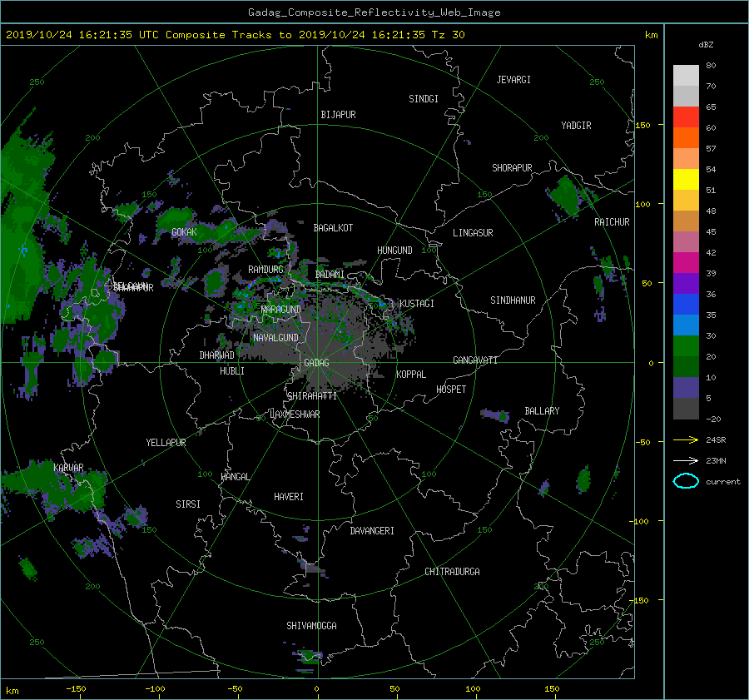Click the white 23MN arrow legend icon
The image size is (749, 700).
(x=686, y=460)
